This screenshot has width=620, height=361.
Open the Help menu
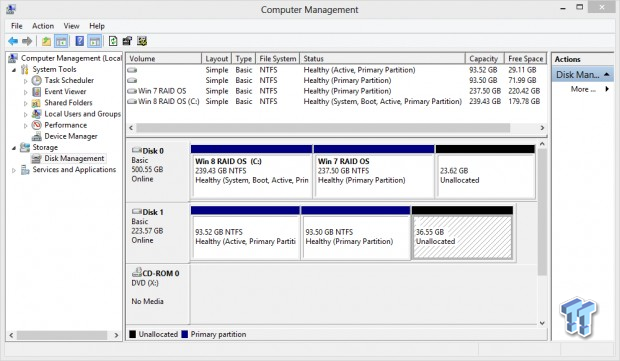coord(97,26)
